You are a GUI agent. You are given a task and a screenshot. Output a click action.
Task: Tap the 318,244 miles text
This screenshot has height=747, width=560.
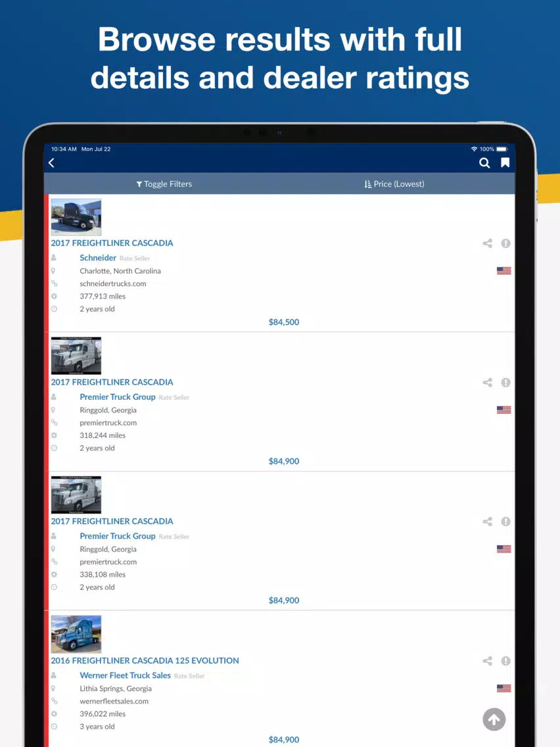103,435
